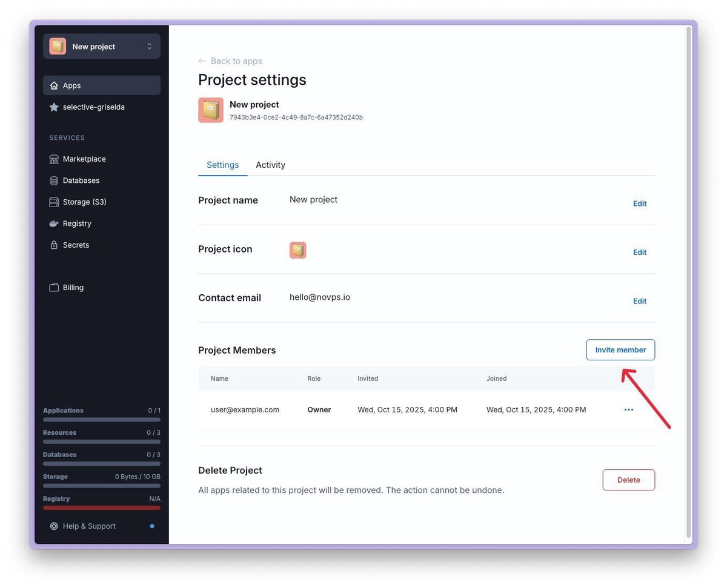Click the Apps home icon in sidebar
This screenshot has width=727, height=588.
(x=54, y=85)
